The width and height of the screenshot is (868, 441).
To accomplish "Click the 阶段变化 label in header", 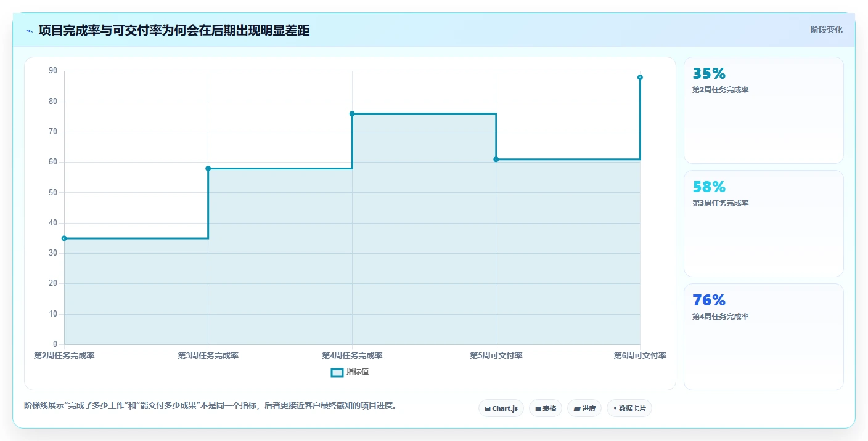I will coord(826,30).
